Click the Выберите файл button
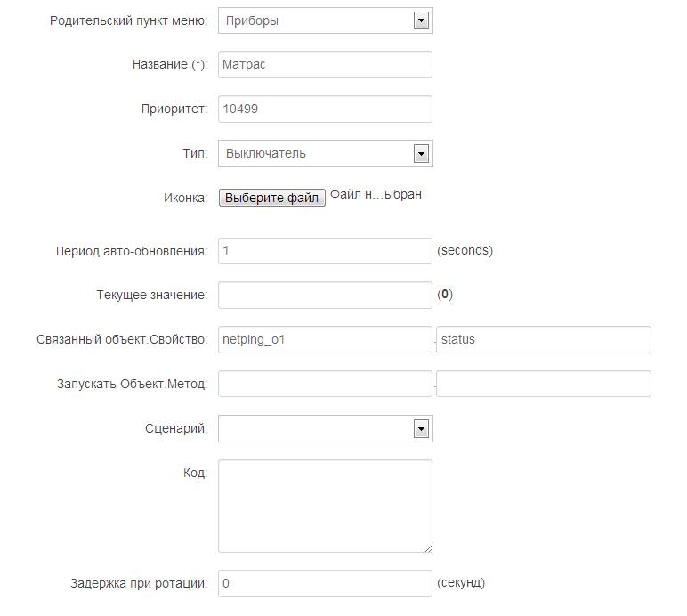The width and height of the screenshot is (687, 616). [271, 198]
